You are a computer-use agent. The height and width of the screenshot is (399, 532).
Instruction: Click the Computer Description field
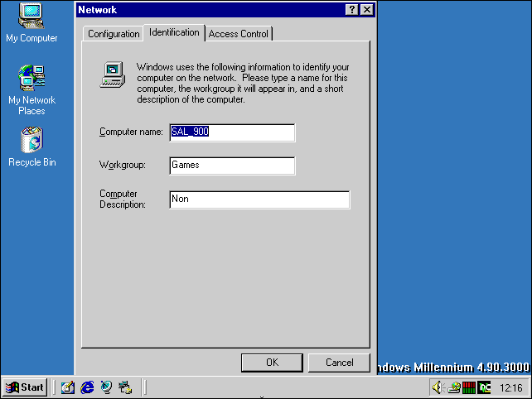point(259,199)
